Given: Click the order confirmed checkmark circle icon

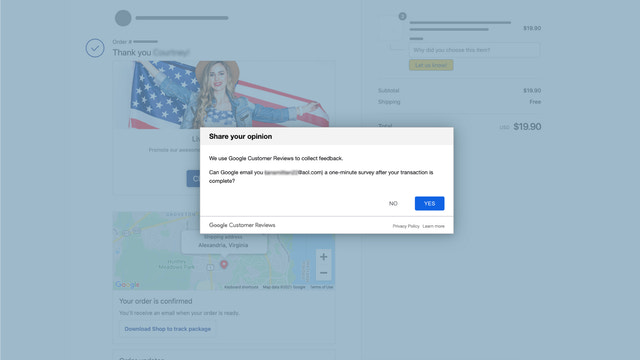Looking at the screenshot, I should [95, 48].
